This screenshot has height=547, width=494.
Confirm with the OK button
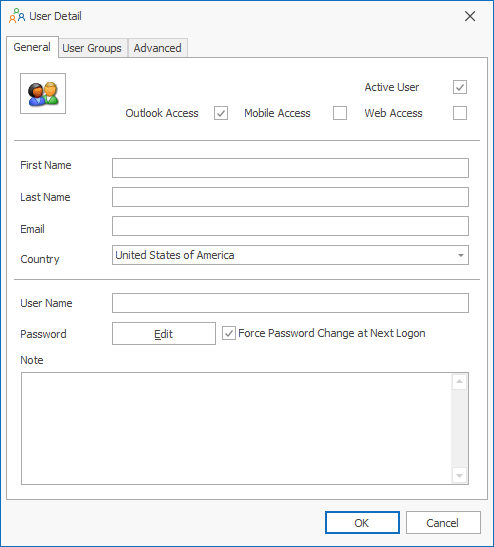pos(362,523)
